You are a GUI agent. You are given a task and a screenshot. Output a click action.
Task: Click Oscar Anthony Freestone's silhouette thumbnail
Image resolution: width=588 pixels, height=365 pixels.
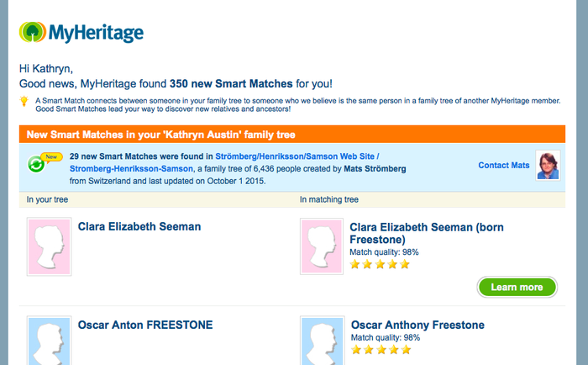322,341
